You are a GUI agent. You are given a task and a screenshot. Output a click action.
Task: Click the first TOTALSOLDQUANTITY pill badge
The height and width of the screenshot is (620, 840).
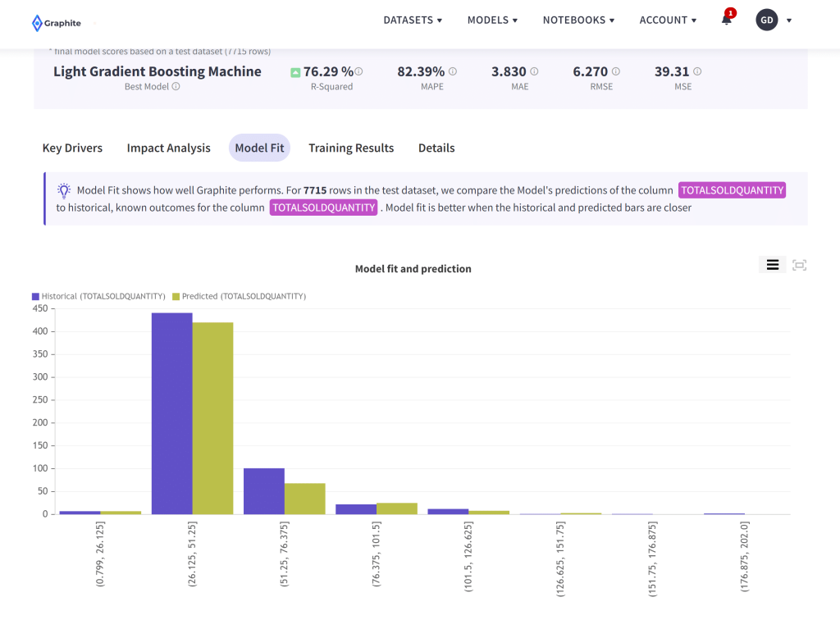click(x=732, y=189)
